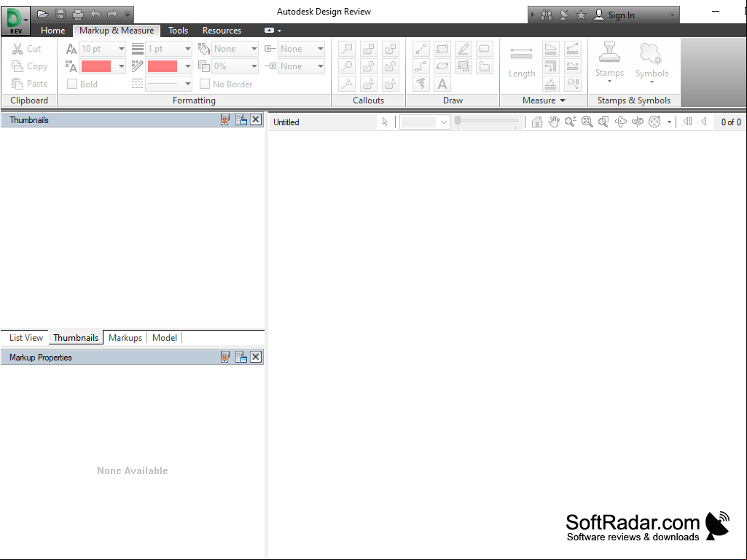This screenshot has height=560, width=747.
Task: Click the first page navigation arrow
Action: tap(687, 122)
